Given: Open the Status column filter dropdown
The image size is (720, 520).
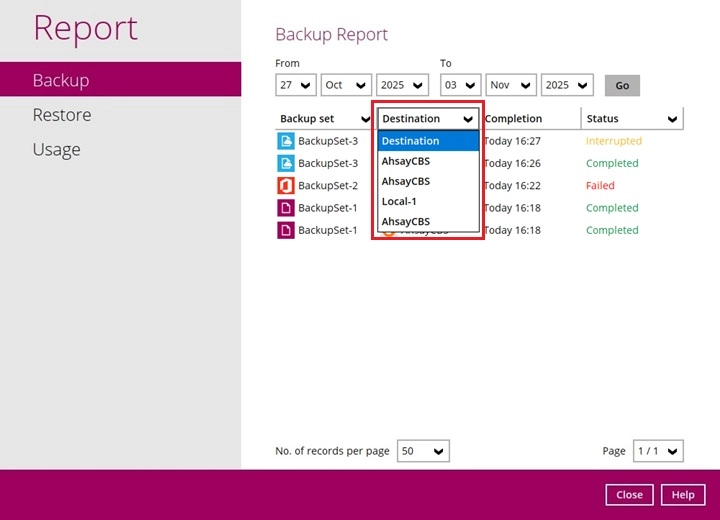Looking at the screenshot, I should pyautogui.click(x=632, y=119).
